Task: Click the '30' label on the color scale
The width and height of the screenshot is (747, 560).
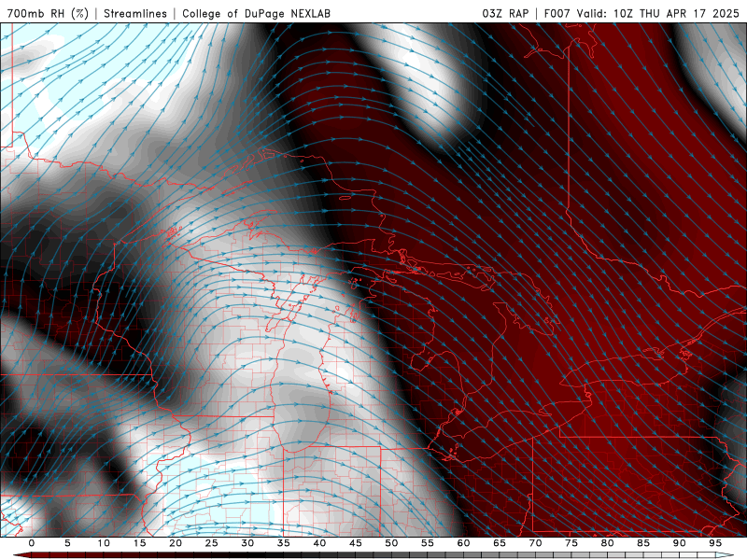Action: [247, 543]
